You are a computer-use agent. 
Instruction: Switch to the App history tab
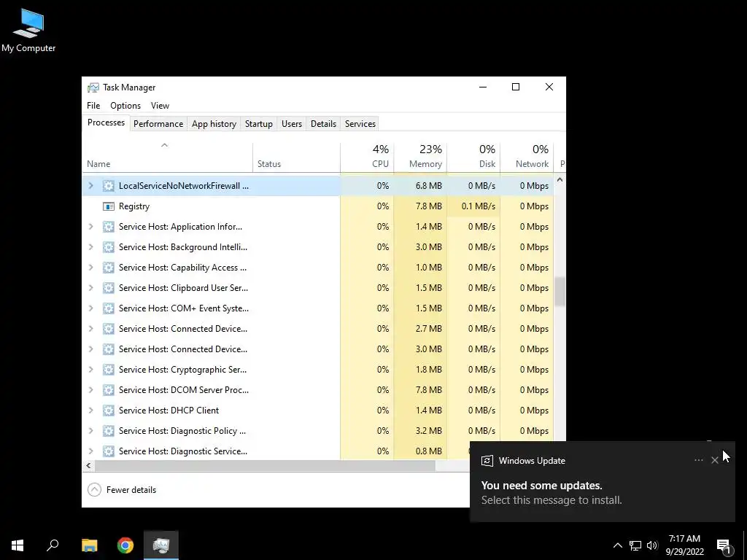pos(214,124)
